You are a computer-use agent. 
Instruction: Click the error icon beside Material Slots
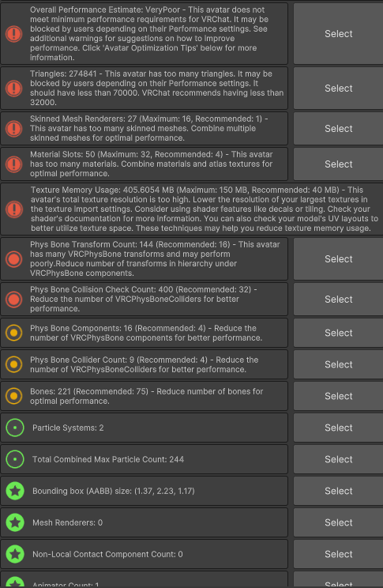click(14, 164)
